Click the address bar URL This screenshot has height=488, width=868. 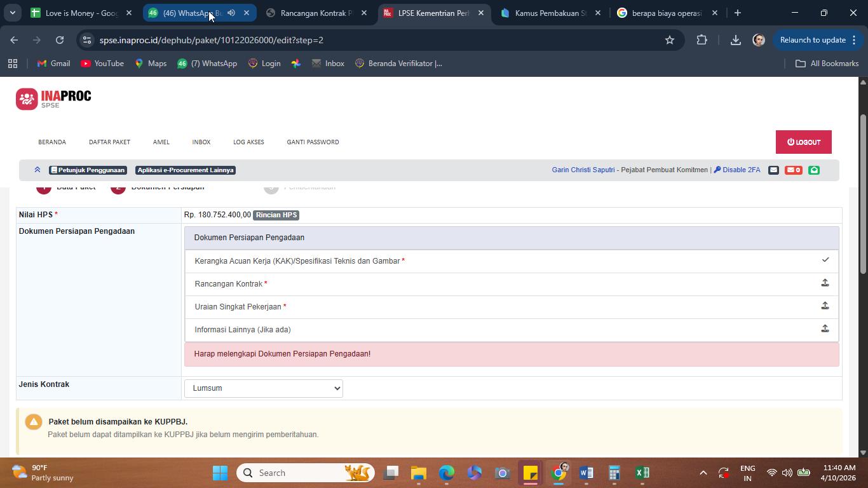tap(212, 40)
